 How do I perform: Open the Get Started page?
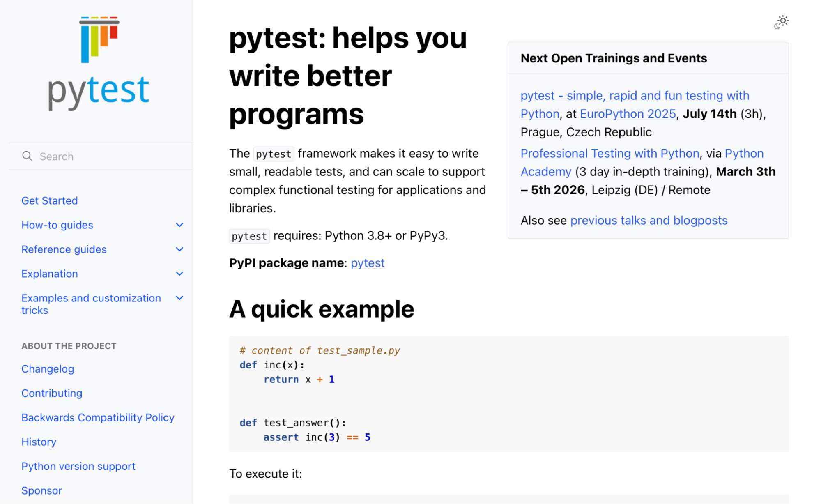coord(50,200)
